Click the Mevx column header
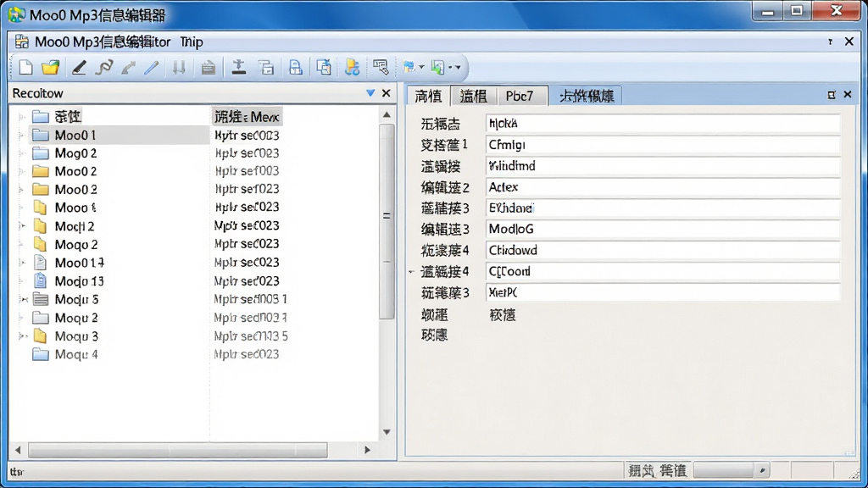Screen dimensions: 868x488 [x=247, y=117]
